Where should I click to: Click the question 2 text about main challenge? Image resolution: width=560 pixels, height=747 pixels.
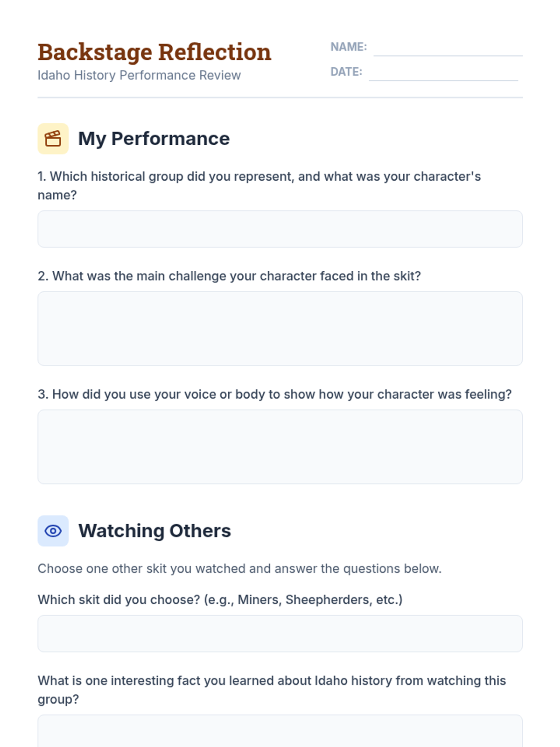(x=229, y=276)
